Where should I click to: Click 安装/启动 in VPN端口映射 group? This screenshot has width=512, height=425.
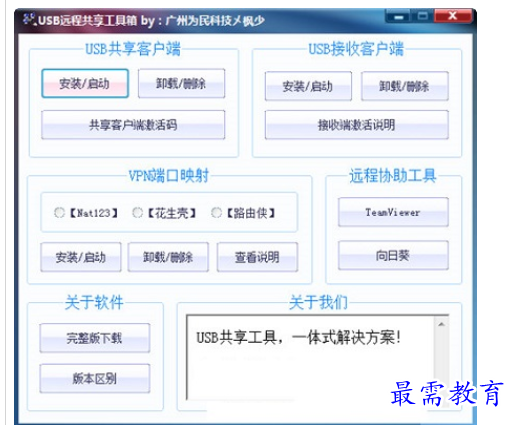click(81, 257)
